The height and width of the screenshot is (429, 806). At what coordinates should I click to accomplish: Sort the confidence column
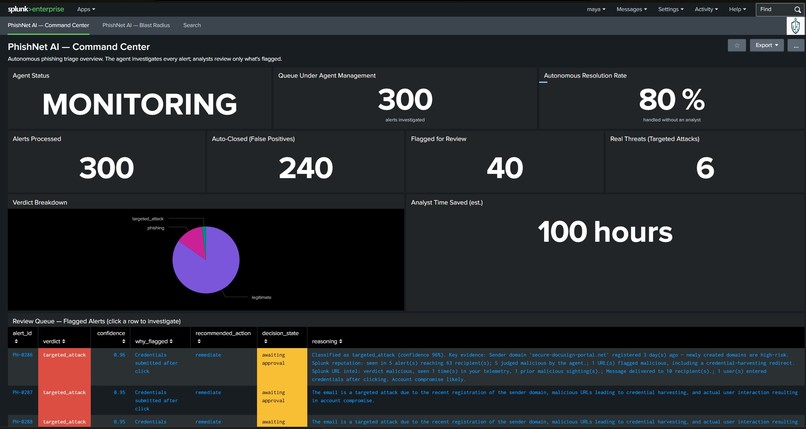123,341
